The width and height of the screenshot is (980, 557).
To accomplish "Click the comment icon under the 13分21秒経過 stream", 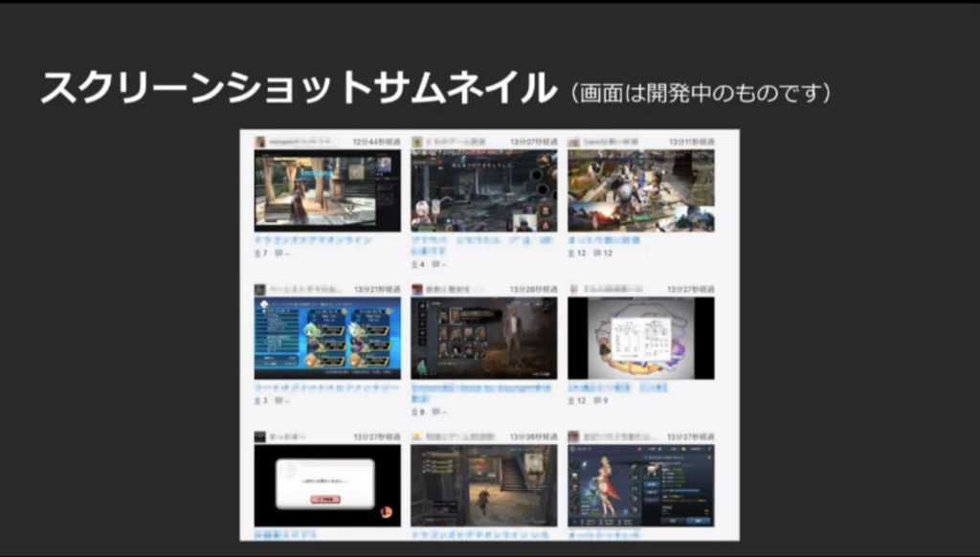I will pos(278,401).
